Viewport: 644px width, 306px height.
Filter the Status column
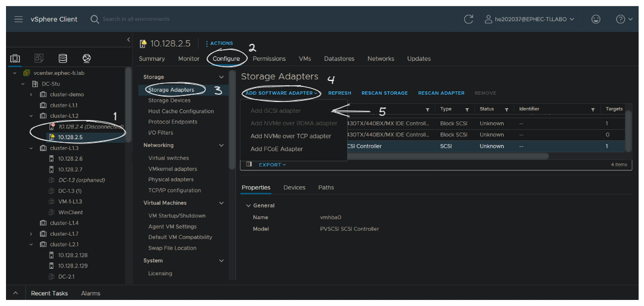tap(507, 110)
